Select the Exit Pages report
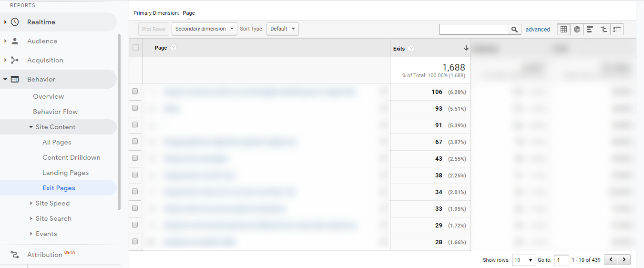 tap(59, 188)
